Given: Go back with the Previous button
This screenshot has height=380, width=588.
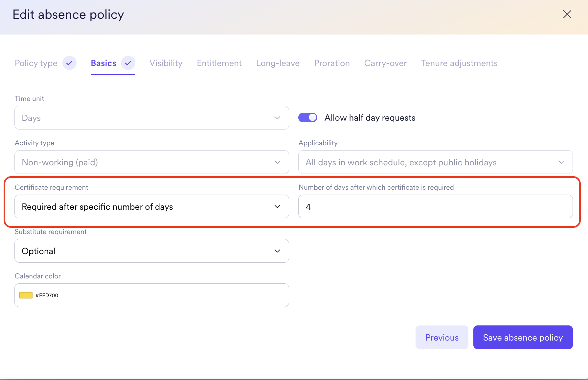Looking at the screenshot, I should pos(442,337).
